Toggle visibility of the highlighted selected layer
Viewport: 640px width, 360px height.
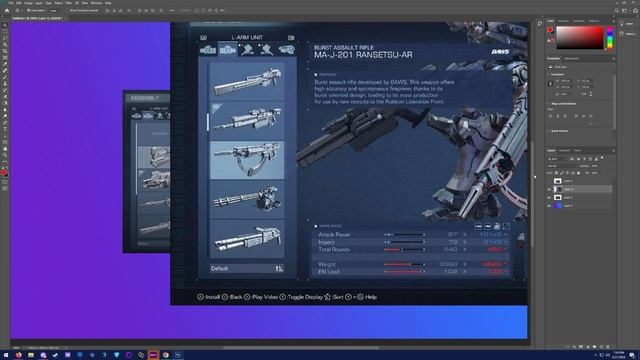[x=549, y=189]
